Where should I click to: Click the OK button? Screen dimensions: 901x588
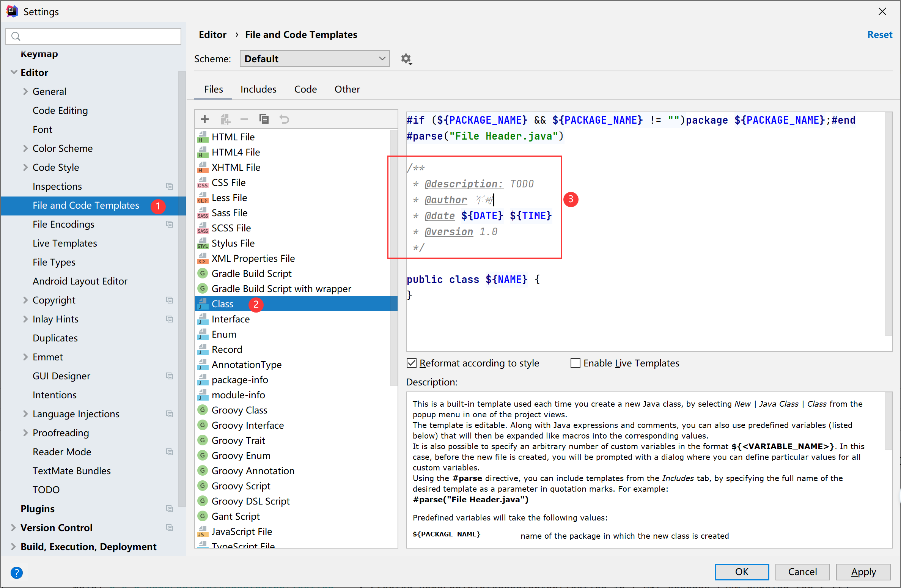742,572
